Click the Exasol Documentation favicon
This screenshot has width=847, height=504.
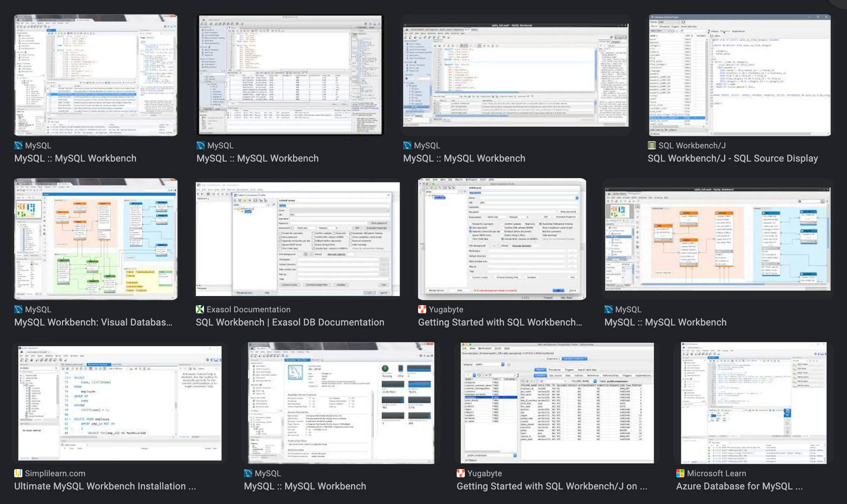tap(200, 309)
